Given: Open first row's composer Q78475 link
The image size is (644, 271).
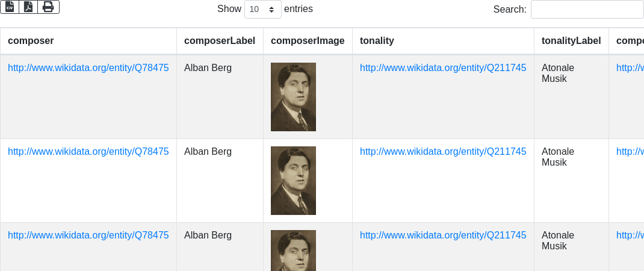Looking at the screenshot, I should 88,67.
